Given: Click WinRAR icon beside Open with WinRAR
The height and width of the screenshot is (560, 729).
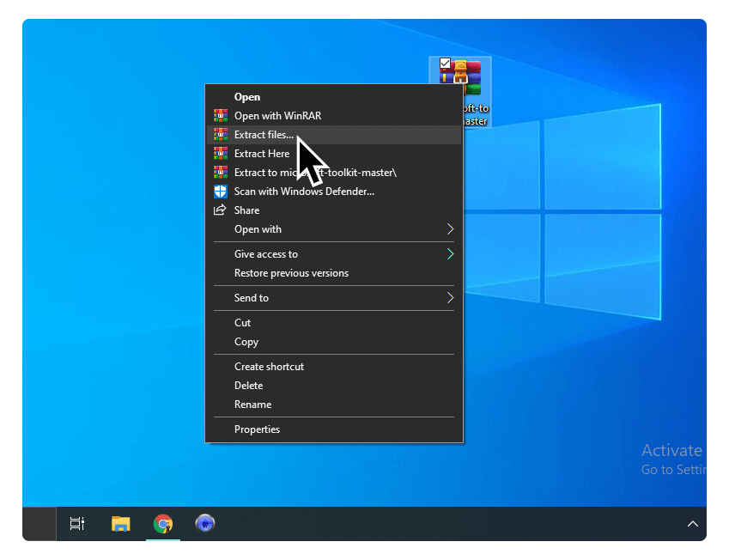Looking at the screenshot, I should point(221,115).
